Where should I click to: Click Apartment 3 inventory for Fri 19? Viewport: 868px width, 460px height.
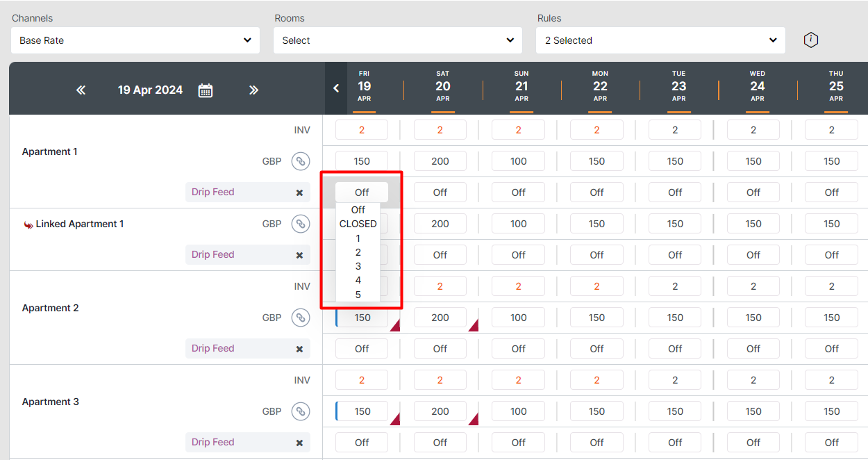pyautogui.click(x=362, y=380)
